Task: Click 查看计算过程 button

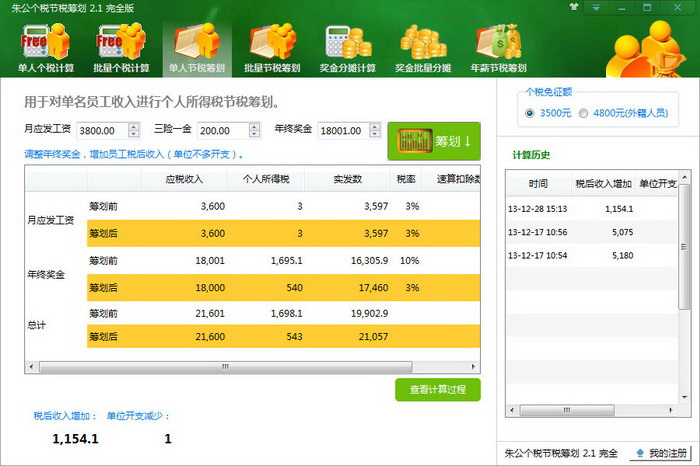Action: (x=438, y=390)
